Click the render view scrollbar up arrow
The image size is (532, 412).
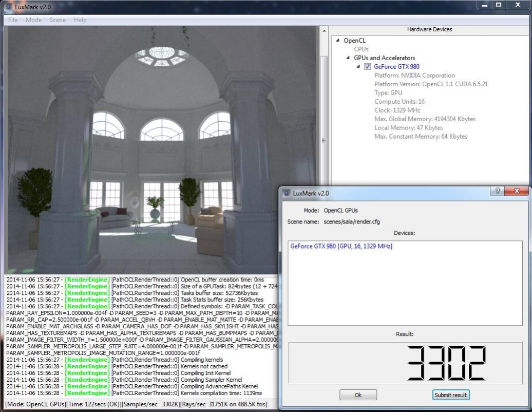[324, 31]
